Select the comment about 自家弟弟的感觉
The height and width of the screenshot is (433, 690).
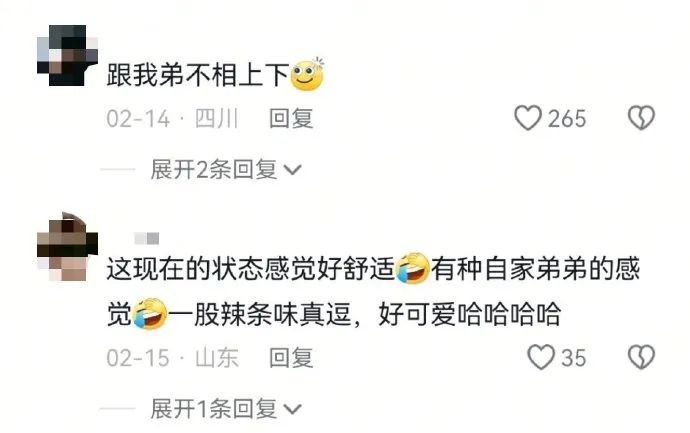(x=373, y=291)
